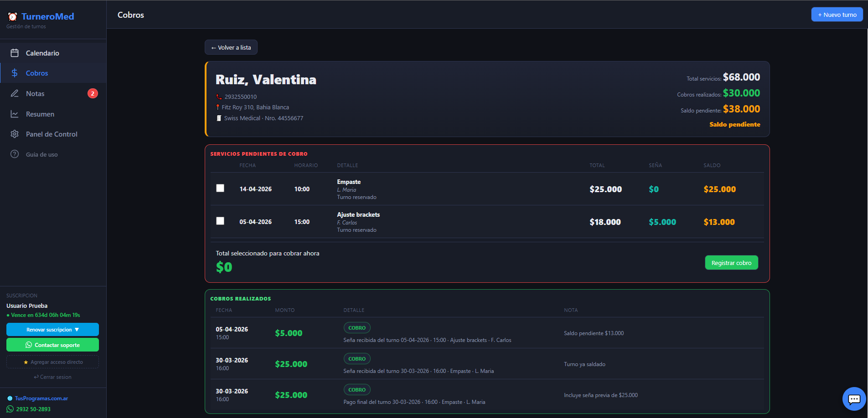Click Cerrar sesion to log out
Screen dimensions: 868x418
tap(52, 377)
